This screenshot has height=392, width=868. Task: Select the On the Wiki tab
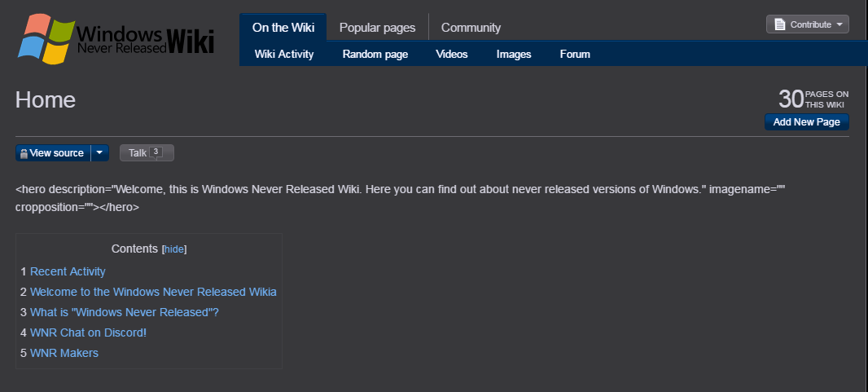(x=283, y=28)
